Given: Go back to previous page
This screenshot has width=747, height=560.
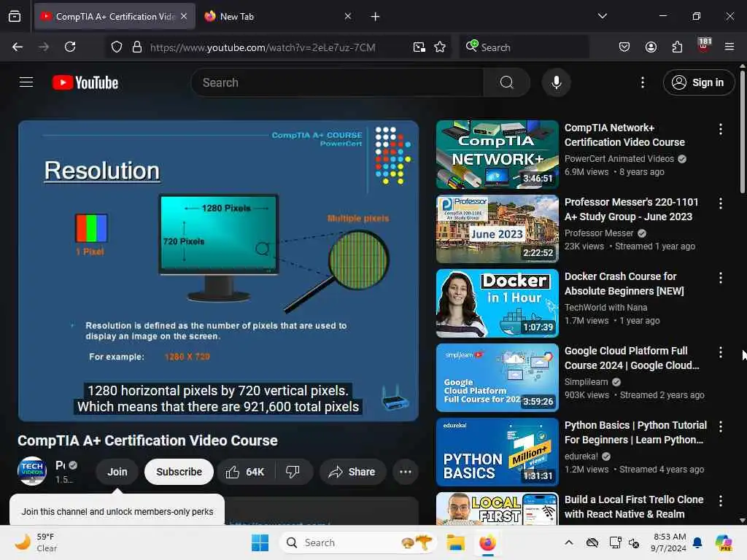Looking at the screenshot, I should click(x=18, y=47).
